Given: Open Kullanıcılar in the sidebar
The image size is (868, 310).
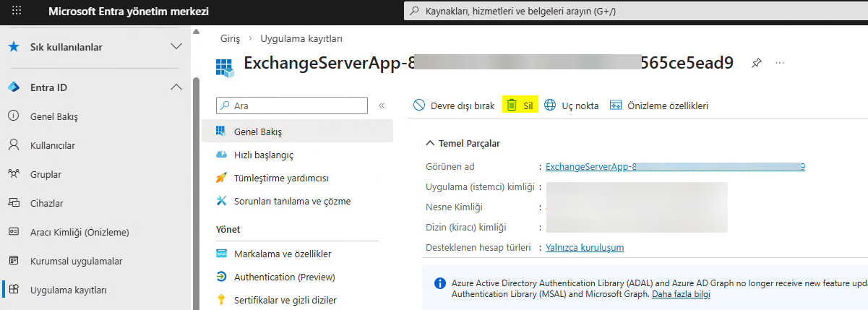Looking at the screenshot, I should [52, 145].
